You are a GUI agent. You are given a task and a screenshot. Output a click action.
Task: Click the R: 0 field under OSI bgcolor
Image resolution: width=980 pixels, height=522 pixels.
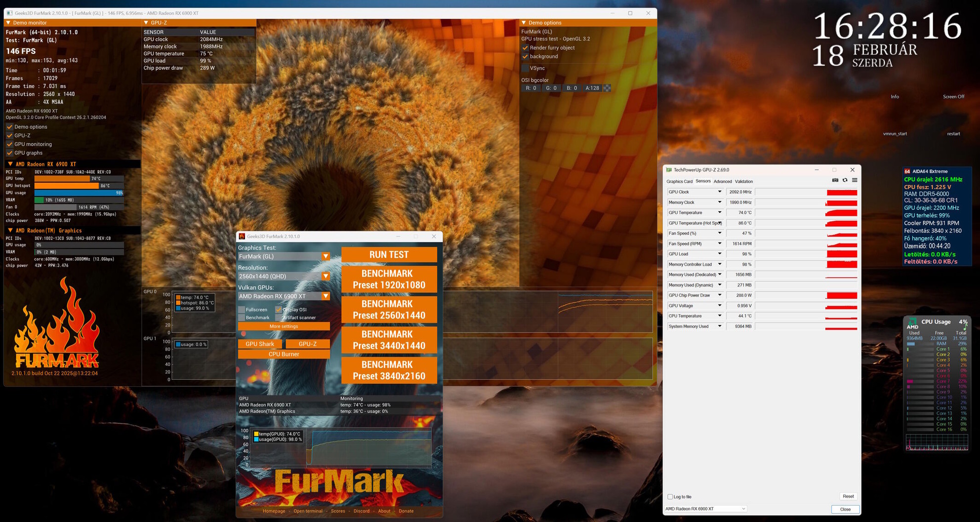[x=531, y=88]
